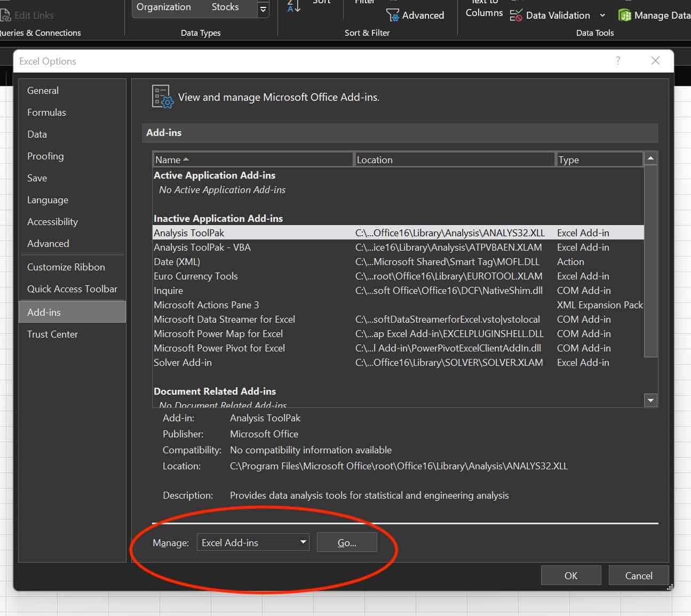691x616 pixels.
Task: Select Solver Add-in in the list
Action: click(182, 363)
